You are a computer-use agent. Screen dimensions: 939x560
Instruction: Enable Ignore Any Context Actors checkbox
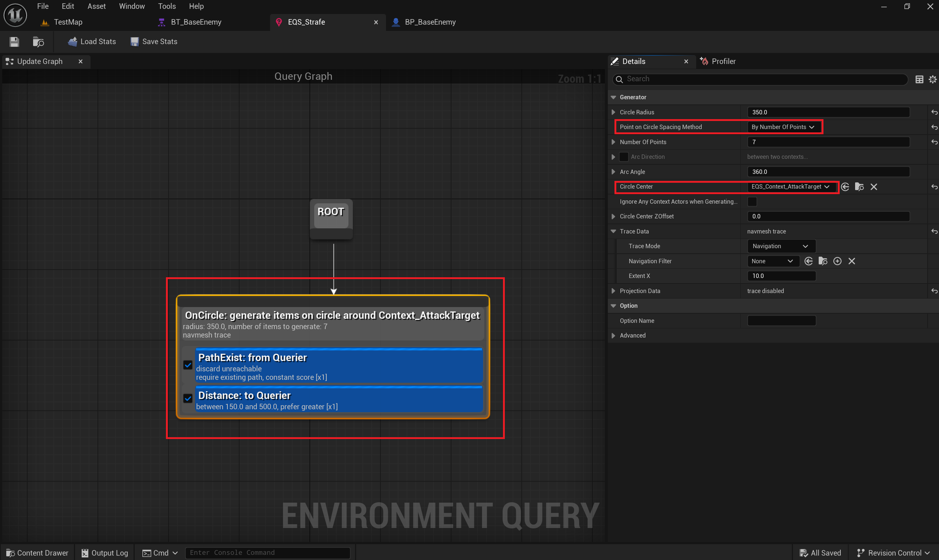click(x=752, y=201)
